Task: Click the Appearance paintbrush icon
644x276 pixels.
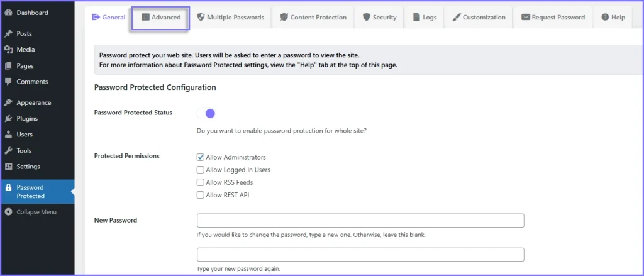Action: pos(8,102)
